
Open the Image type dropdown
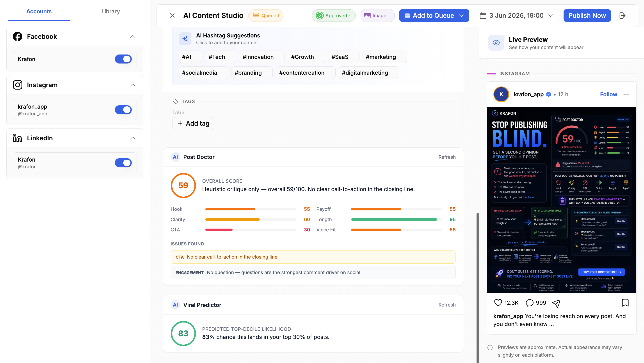point(377,16)
